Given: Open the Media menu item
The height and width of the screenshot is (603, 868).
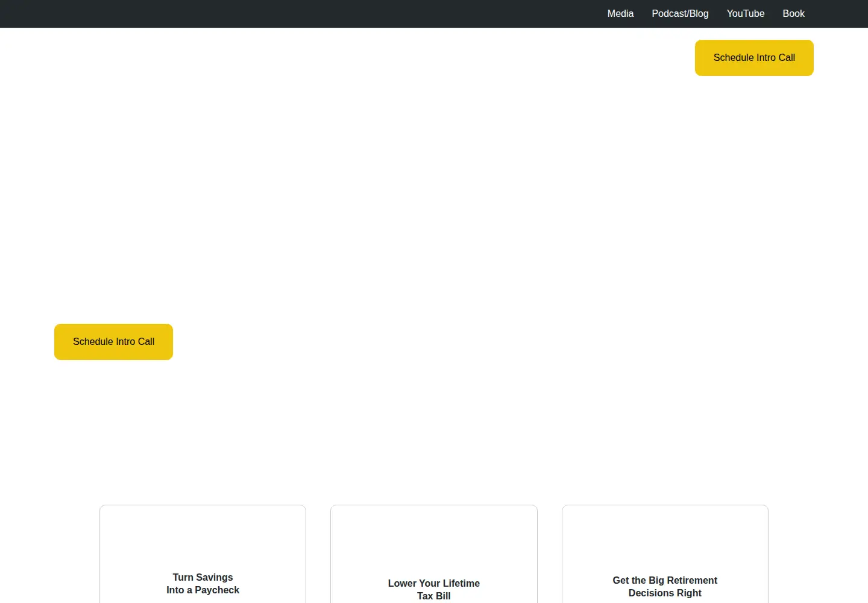Looking at the screenshot, I should [620, 14].
